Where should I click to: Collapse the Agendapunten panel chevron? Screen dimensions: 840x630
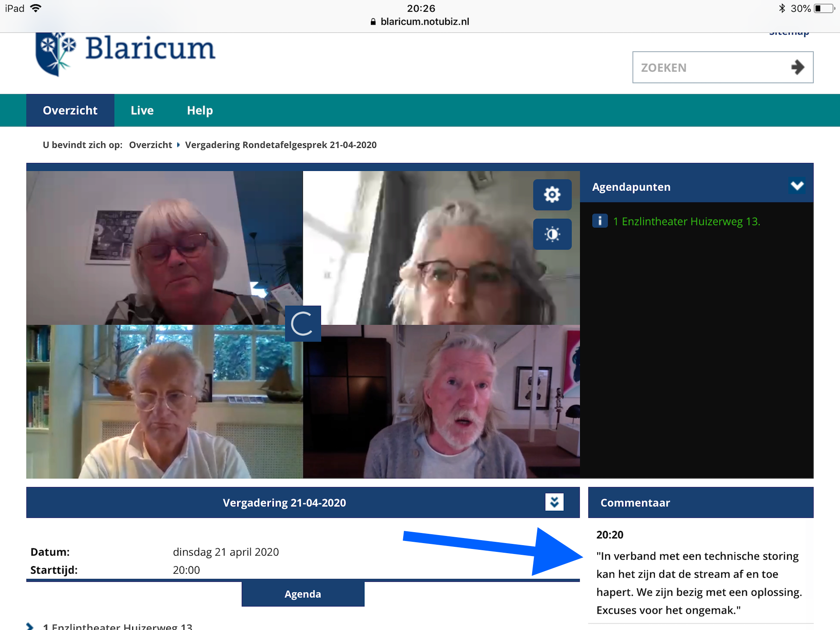click(x=797, y=186)
